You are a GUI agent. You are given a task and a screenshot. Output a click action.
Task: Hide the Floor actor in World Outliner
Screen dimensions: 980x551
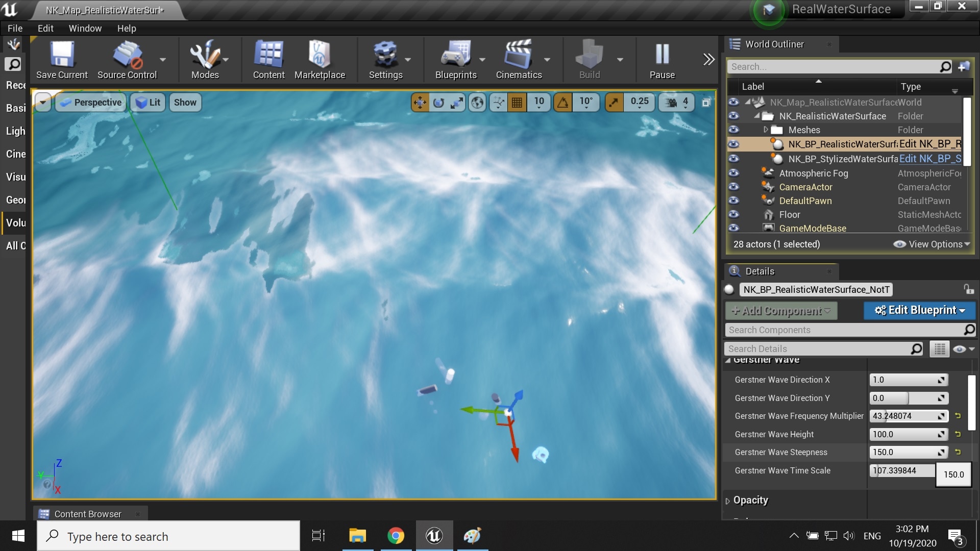click(733, 214)
